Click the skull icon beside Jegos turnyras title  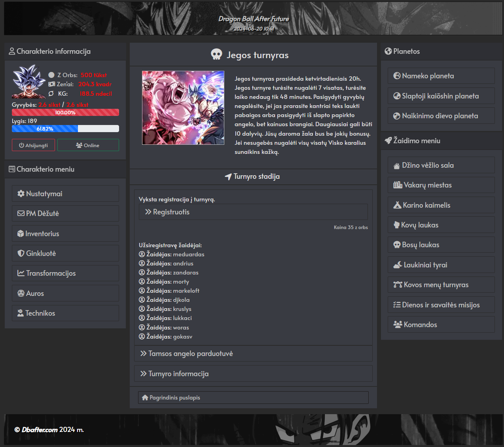click(x=216, y=55)
